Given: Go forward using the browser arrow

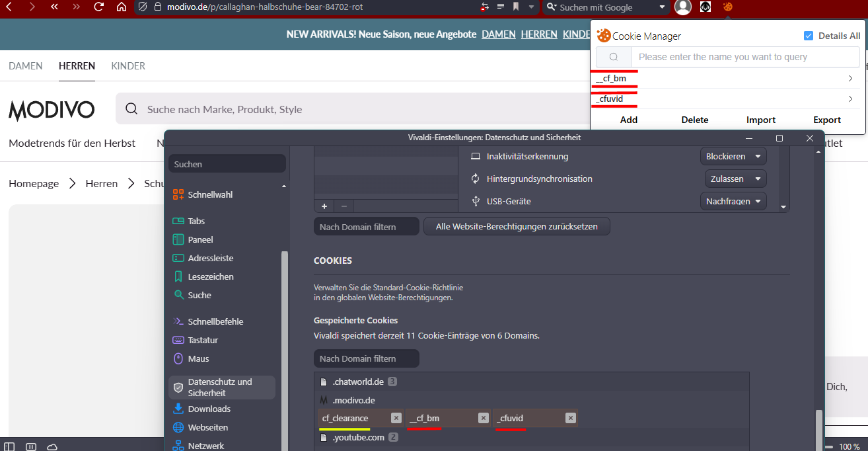Looking at the screenshot, I should pyautogui.click(x=32, y=7).
